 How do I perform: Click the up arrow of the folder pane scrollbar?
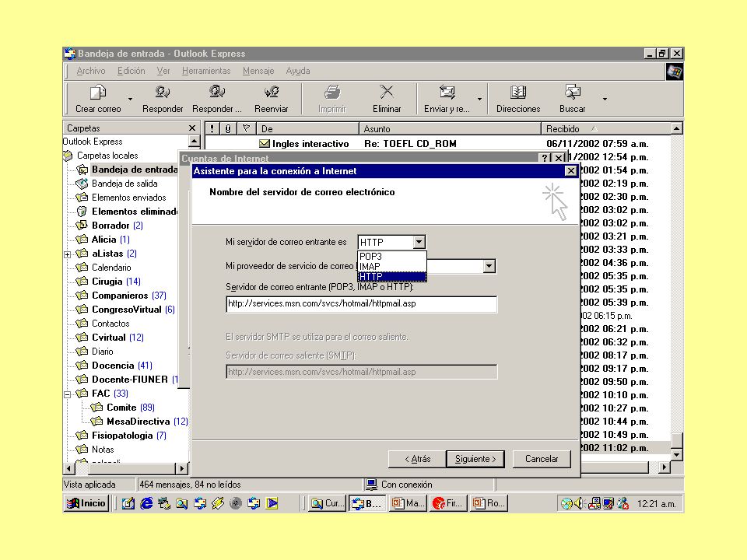tap(194, 141)
